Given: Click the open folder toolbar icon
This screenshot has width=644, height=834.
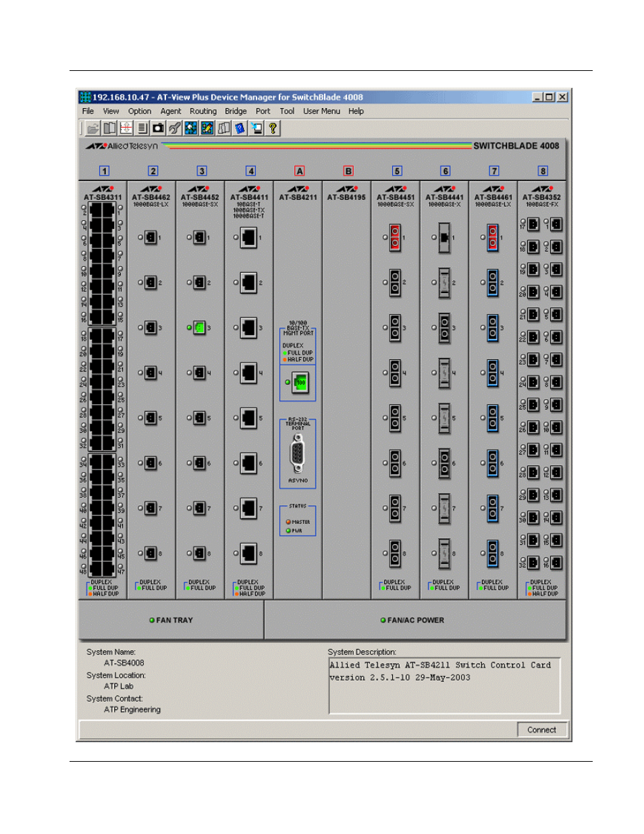Looking at the screenshot, I should [93, 128].
